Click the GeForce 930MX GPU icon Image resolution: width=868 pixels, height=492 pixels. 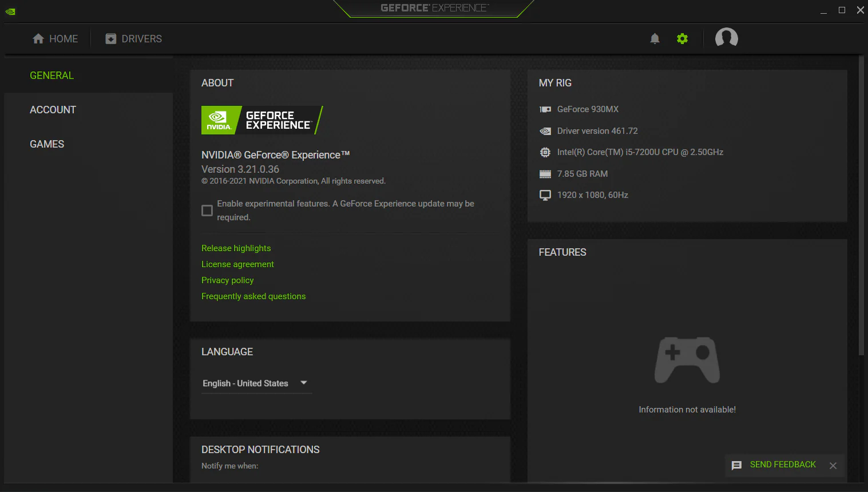click(x=545, y=109)
